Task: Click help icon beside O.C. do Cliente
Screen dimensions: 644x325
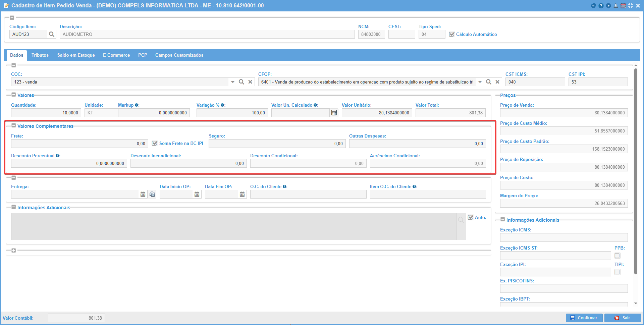Action: [x=284, y=186]
